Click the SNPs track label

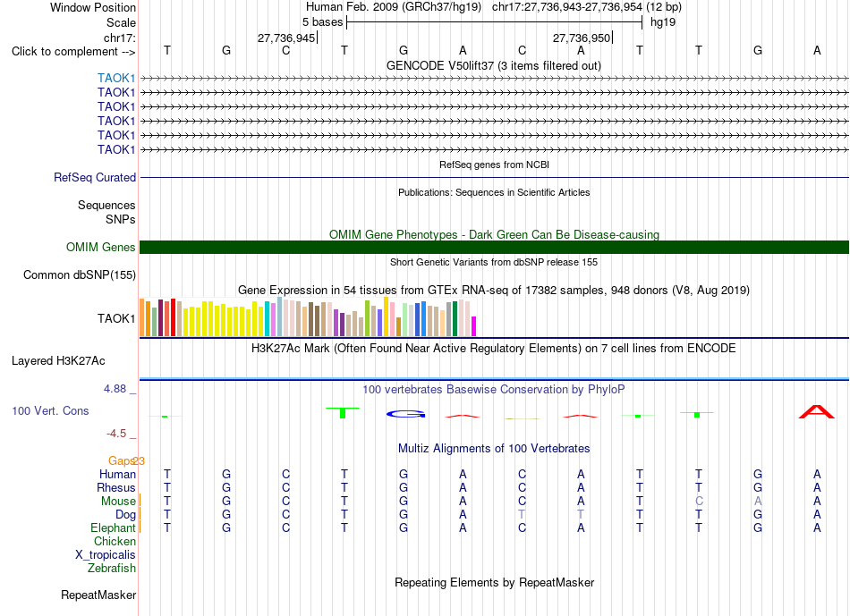point(121,219)
